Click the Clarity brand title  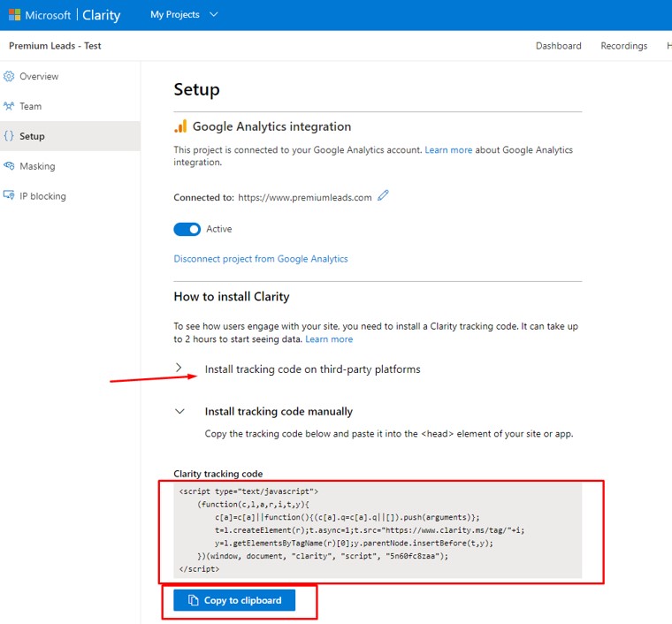[x=101, y=15]
